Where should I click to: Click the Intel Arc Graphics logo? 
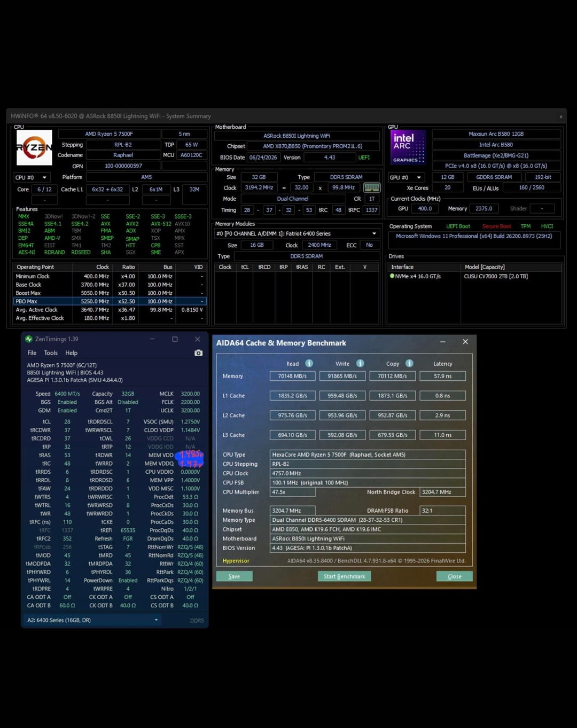click(408, 147)
